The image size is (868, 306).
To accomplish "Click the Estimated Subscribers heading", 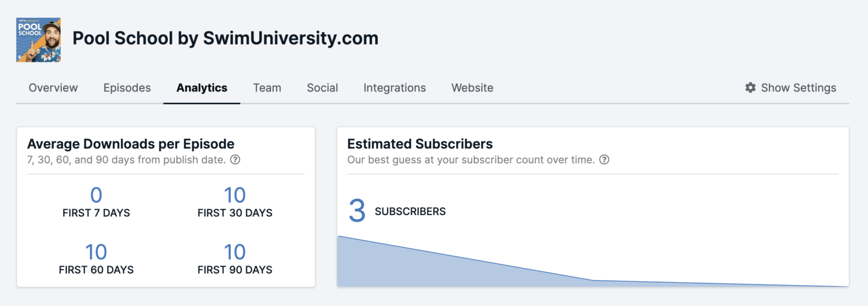I will click(x=420, y=144).
